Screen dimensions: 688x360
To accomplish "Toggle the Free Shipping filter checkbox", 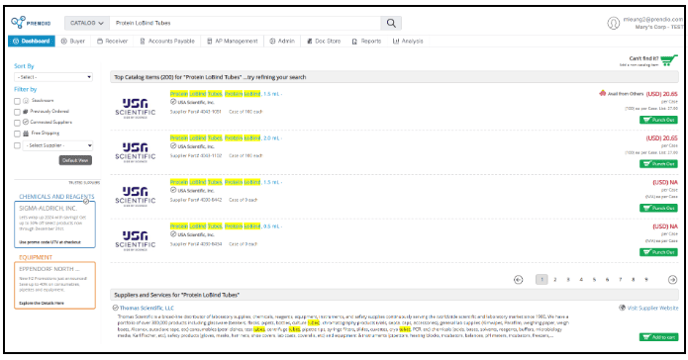I will [x=17, y=133].
